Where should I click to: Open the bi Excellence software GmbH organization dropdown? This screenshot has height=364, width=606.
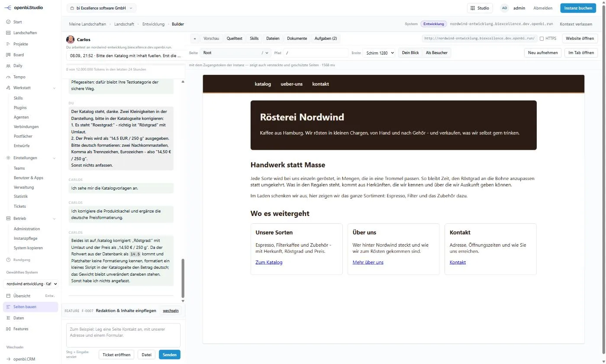point(101,8)
